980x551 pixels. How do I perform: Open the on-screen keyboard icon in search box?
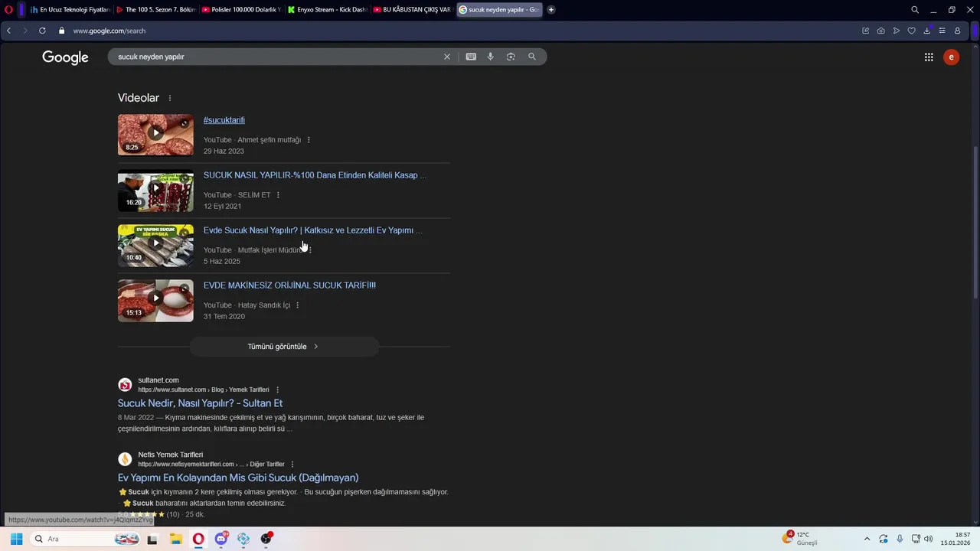tap(471, 57)
